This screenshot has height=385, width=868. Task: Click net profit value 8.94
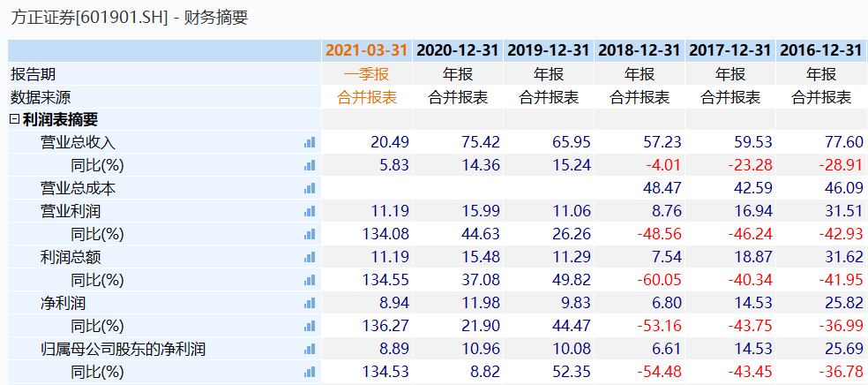(393, 303)
